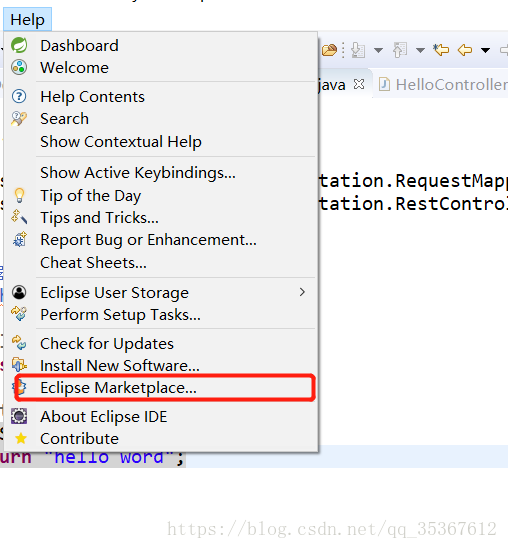Click the Back navigation arrow icon
This screenshot has height=549, width=508.
pos(465,50)
